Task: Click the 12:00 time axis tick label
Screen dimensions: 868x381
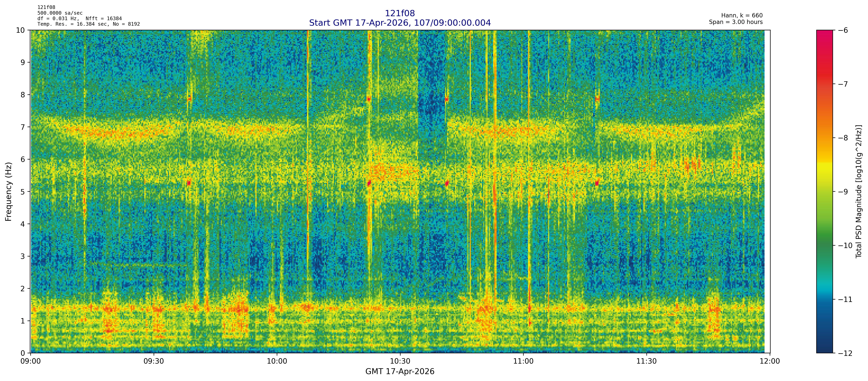Action: point(770,362)
